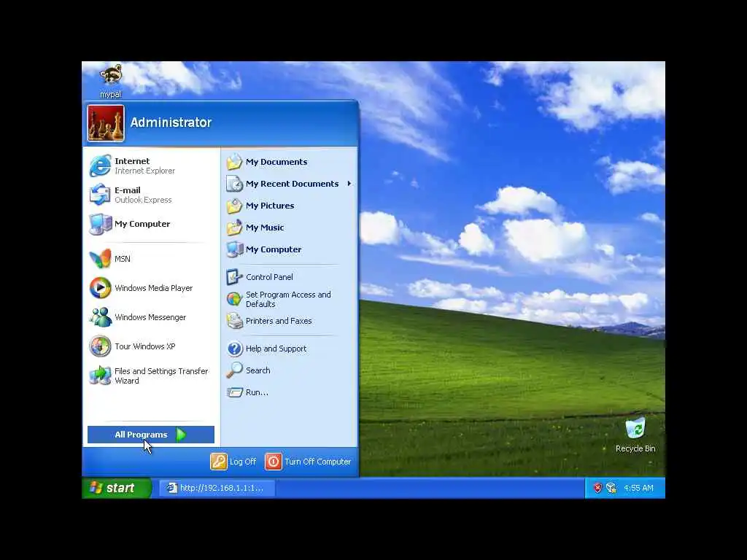
Task: Choose the Search menu text entry
Action: pyautogui.click(x=258, y=370)
